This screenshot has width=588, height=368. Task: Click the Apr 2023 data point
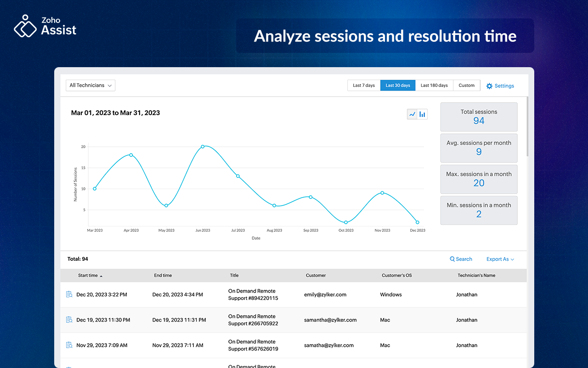click(131, 155)
